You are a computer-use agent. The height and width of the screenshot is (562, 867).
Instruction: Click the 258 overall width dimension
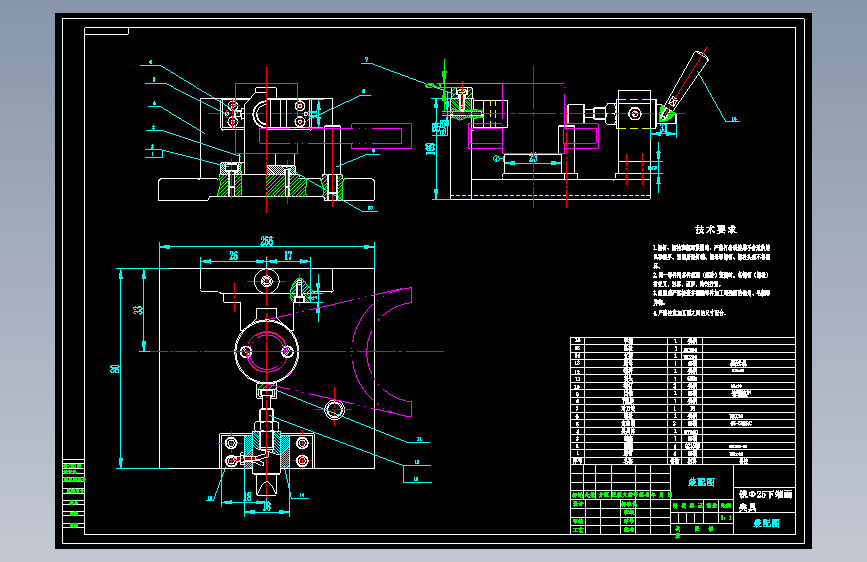pyautogui.click(x=267, y=241)
